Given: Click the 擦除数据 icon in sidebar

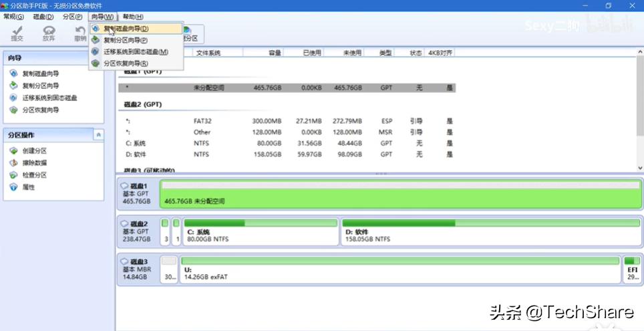Looking at the screenshot, I should (x=14, y=163).
